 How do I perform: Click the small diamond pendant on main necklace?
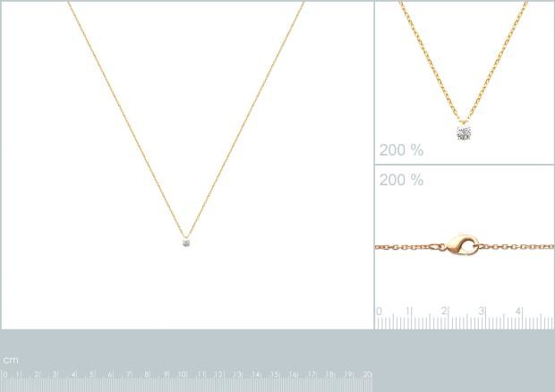tap(186, 243)
